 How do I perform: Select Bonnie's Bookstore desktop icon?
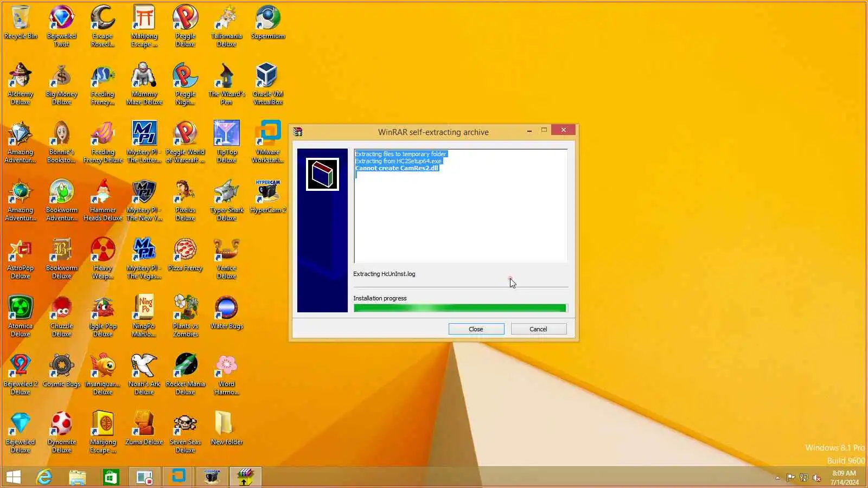pyautogui.click(x=62, y=142)
